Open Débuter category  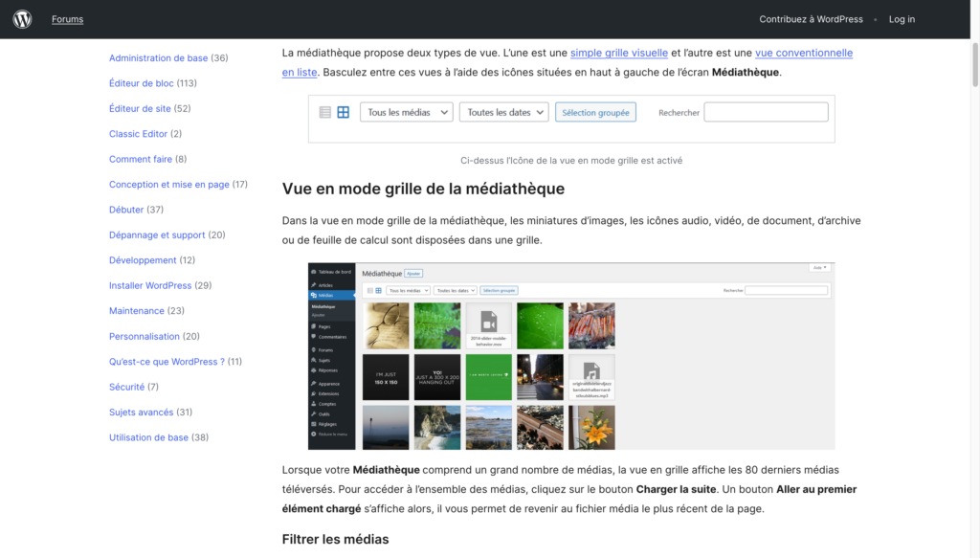tap(126, 210)
